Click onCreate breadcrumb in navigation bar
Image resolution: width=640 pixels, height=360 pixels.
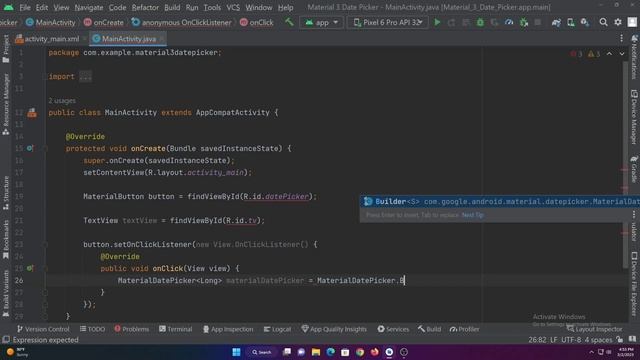(x=104, y=22)
